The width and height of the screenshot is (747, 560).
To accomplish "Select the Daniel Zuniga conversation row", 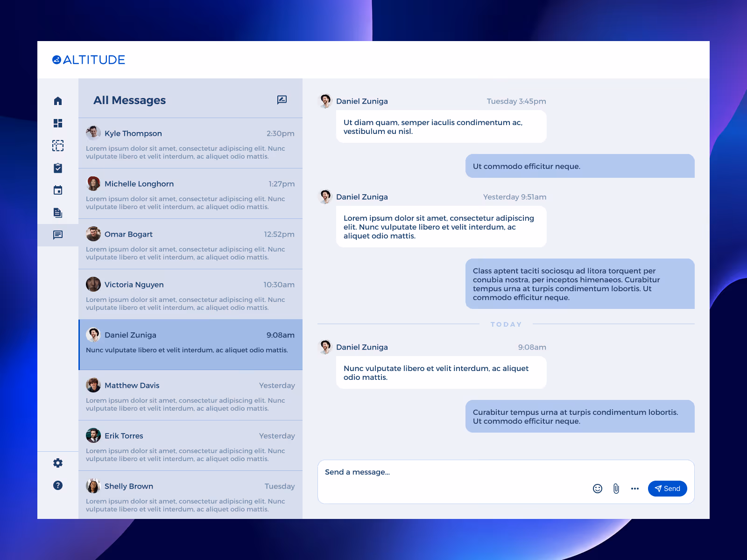I will click(x=190, y=345).
